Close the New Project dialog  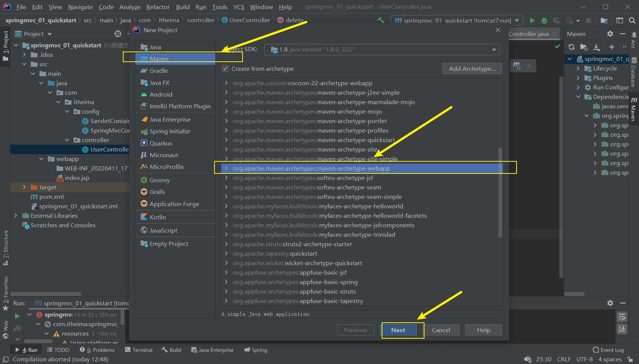(498, 30)
